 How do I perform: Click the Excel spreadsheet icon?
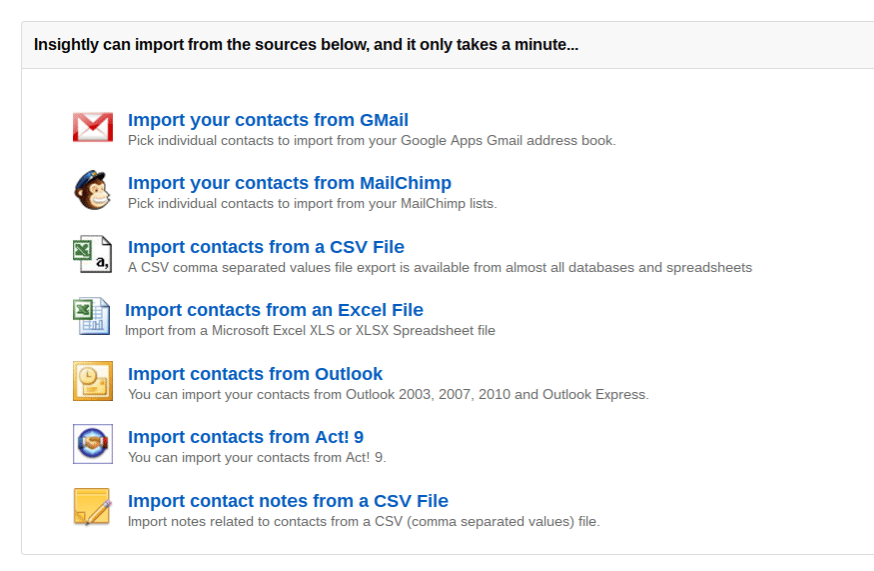point(91,316)
